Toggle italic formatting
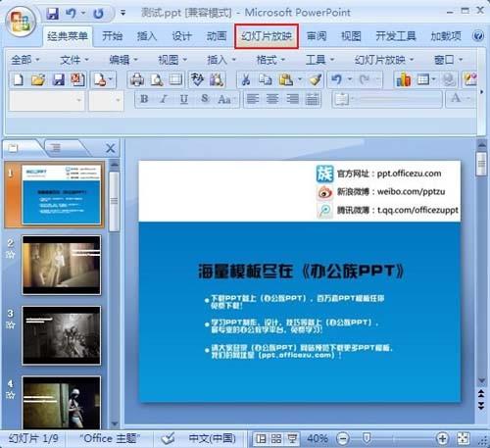This screenshot has width=490, height=448. pos(164,99)
